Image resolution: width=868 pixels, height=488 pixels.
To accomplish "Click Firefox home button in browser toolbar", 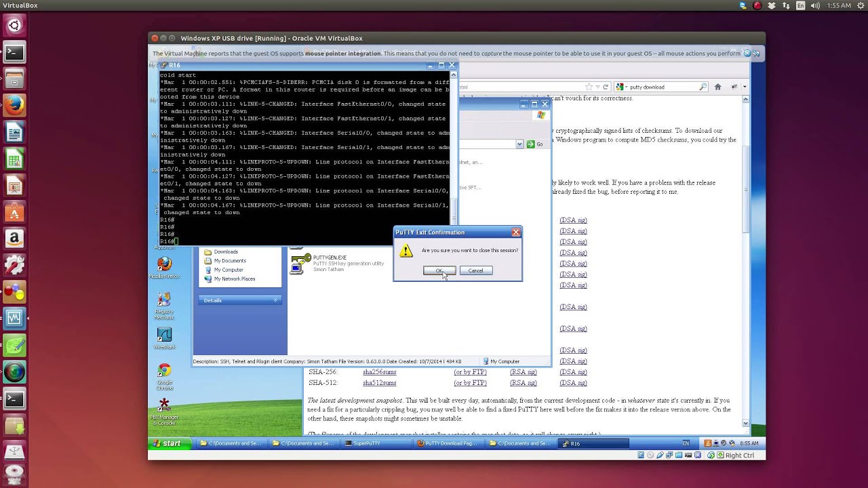I will (x=717, y=87).
